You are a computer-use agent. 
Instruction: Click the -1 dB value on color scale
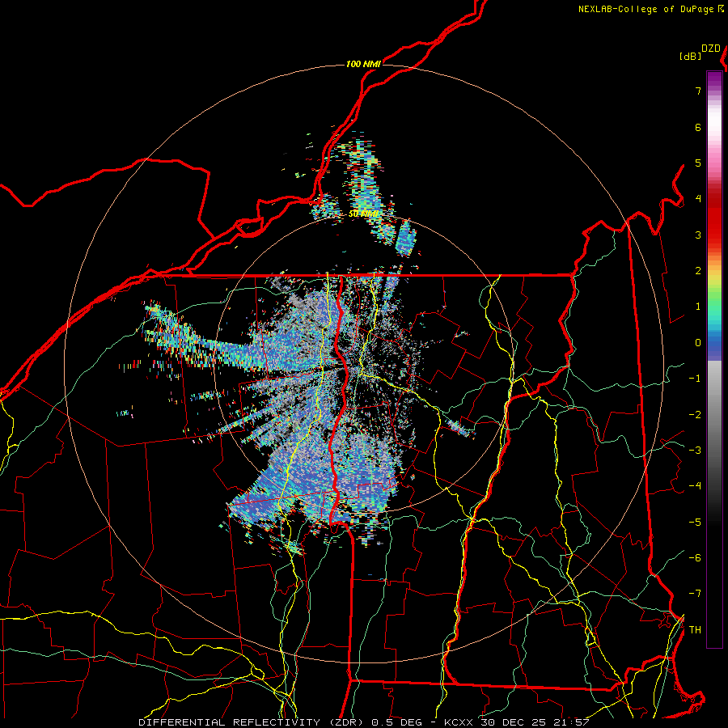click(695, 379)
